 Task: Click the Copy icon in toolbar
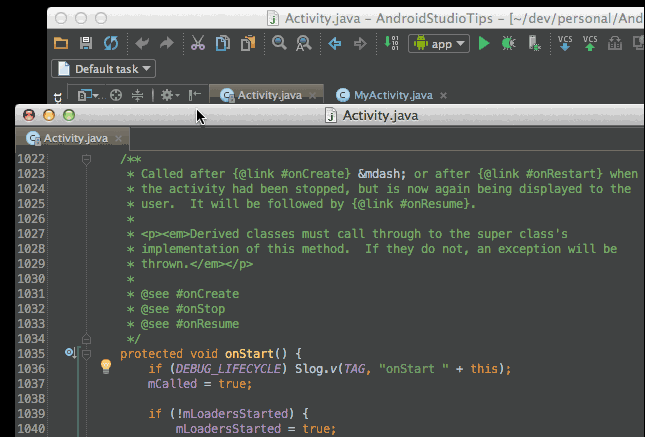click(x=223, y=43)
